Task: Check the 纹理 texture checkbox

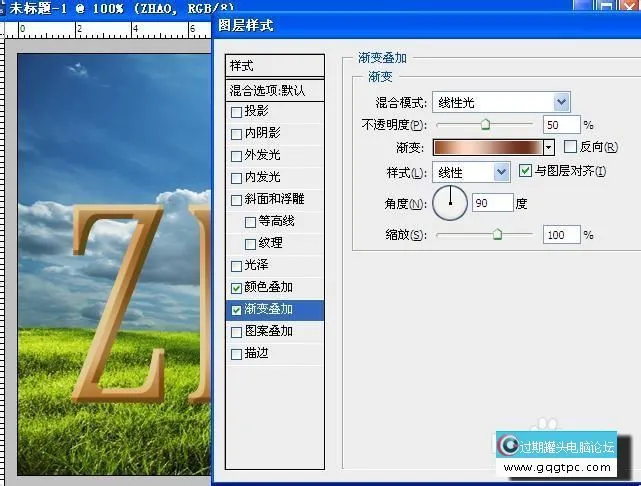Action: 250,244
